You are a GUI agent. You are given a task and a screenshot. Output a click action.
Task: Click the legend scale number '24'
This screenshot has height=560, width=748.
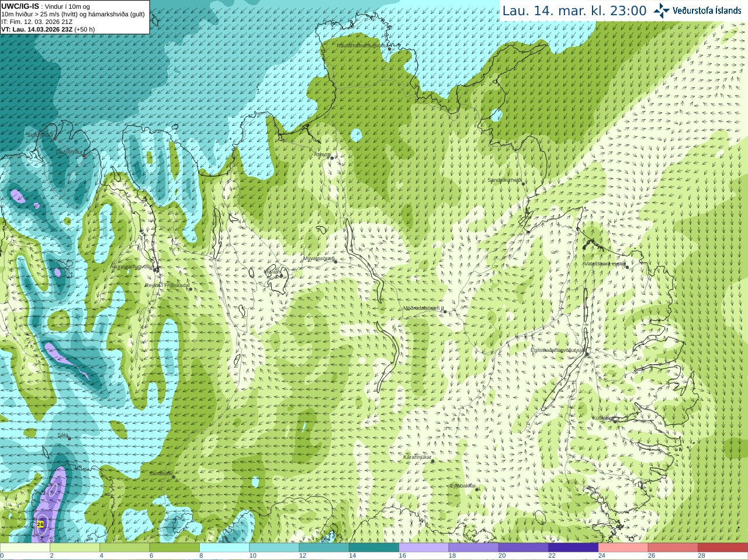click(x=602, y=556)
